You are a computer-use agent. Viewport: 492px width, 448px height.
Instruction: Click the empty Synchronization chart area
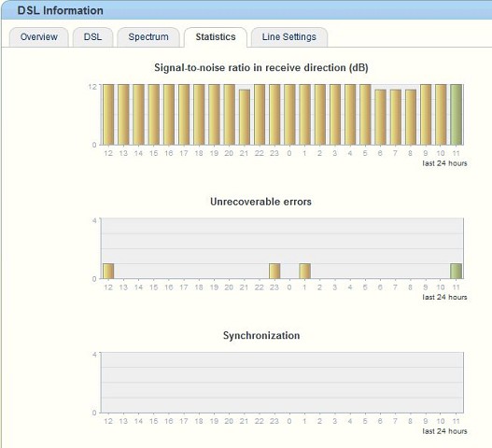pyautogui.click(x=282, y=383)
